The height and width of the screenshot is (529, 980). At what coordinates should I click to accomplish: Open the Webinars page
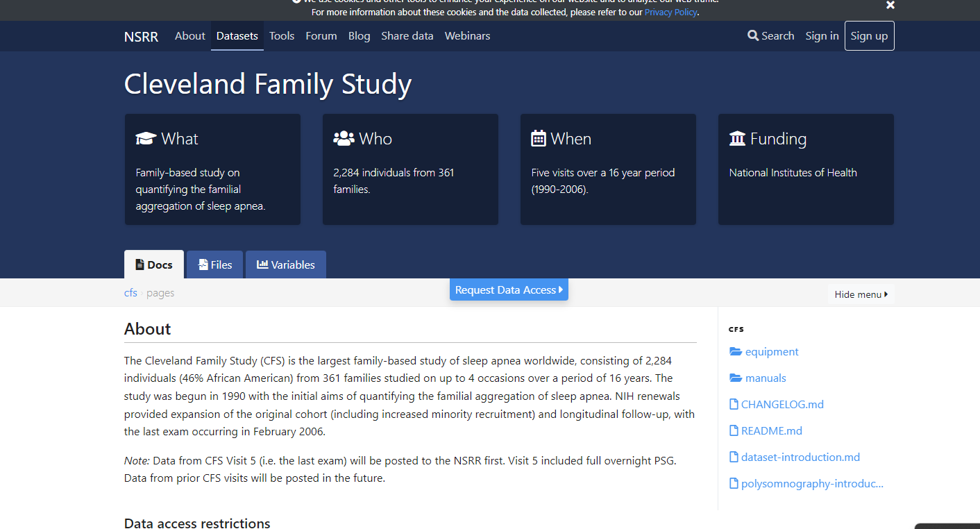click(x=468, y=36)
